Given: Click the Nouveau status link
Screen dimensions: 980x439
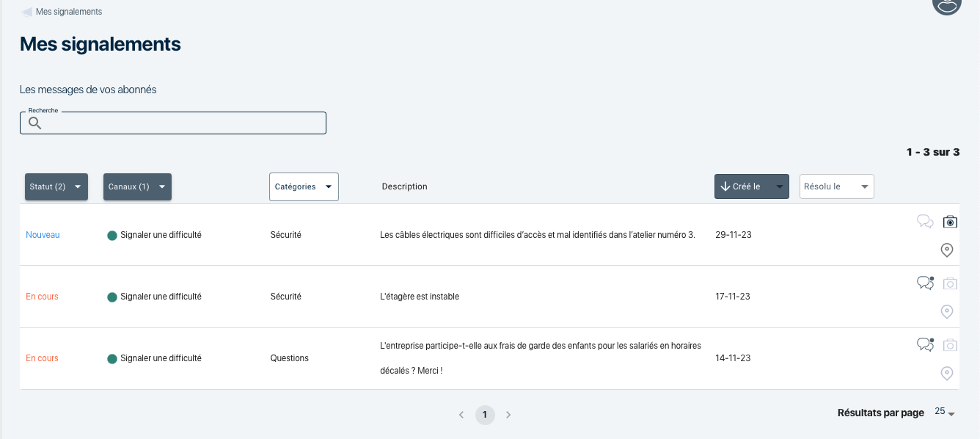Looking at the screenshot, I should point(43,235).
